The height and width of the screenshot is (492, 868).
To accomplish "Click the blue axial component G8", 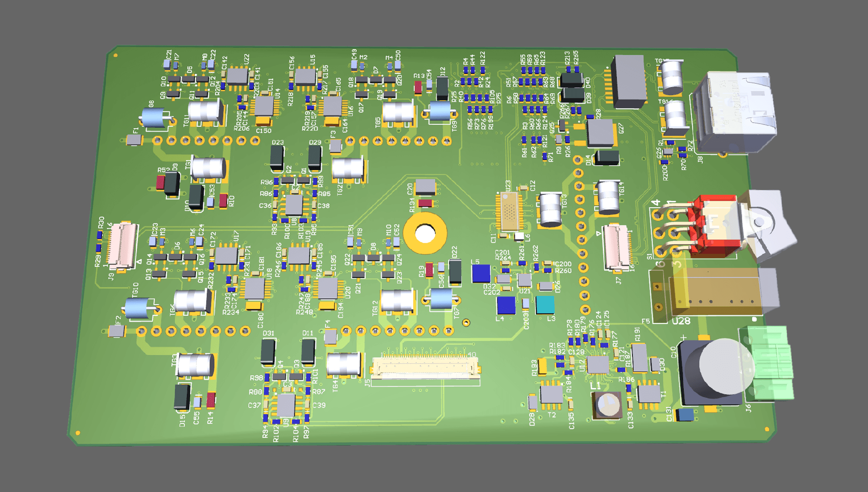I will (156, 118).
